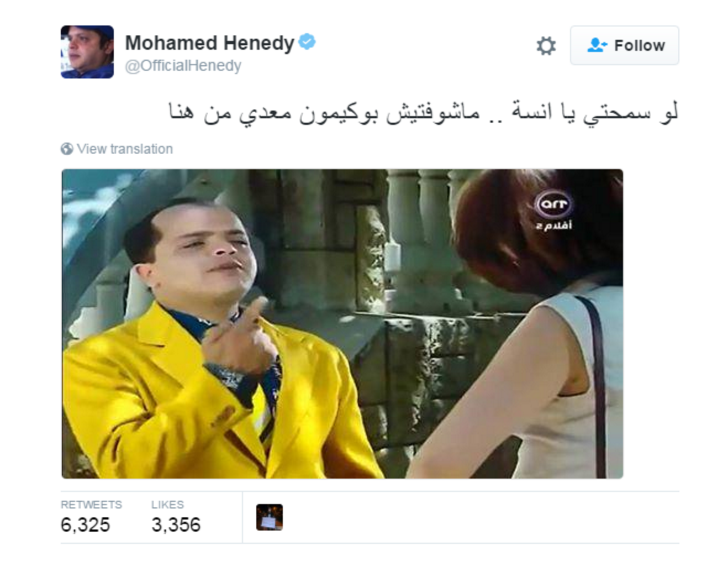
Task: Select the Arabic tweet text
Action: 424,113
